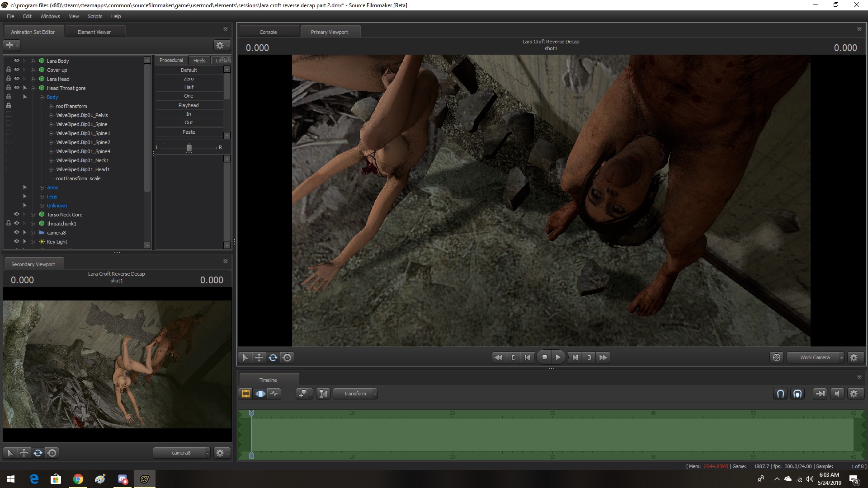Switch to the Element Viewer tab
Image resolution: width=868 pixels, height=488 pixels.
94,32
